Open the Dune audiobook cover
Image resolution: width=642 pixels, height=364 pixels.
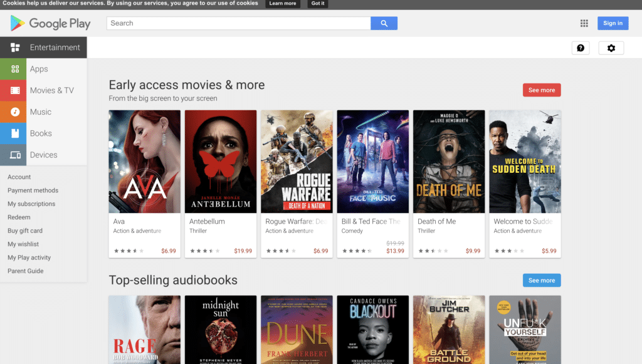click(x=297, y=330)
